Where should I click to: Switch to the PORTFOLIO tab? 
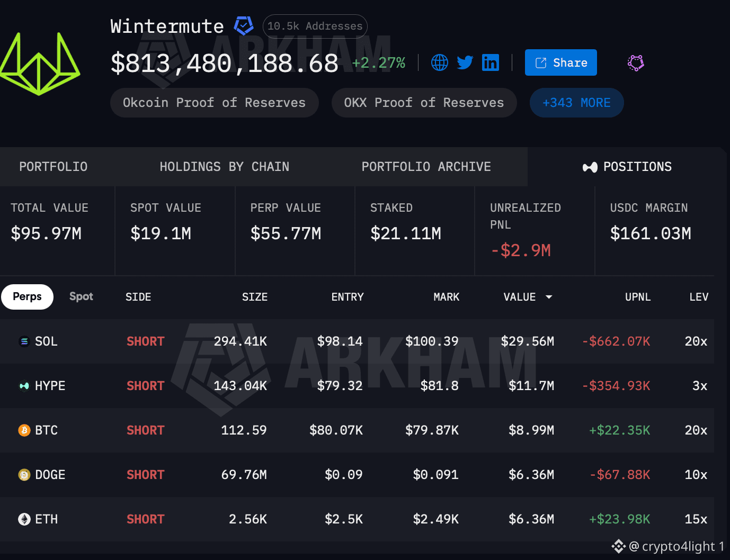(54, 167)
